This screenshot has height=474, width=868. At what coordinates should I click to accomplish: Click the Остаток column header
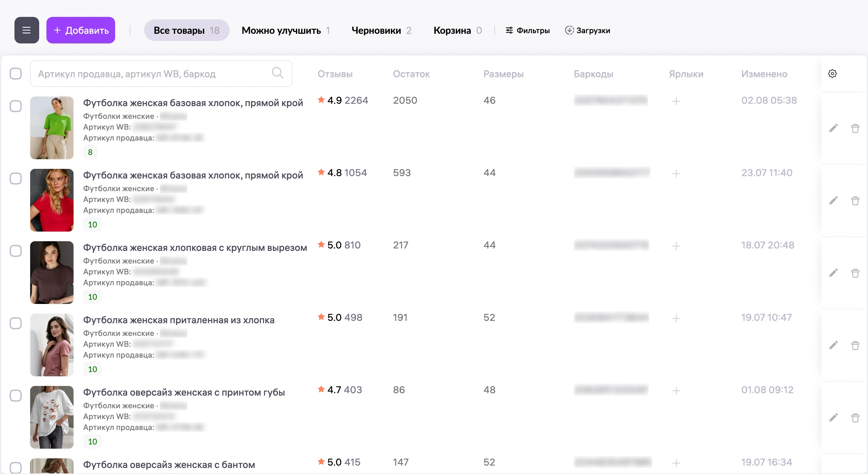click(x=411, y=74)
